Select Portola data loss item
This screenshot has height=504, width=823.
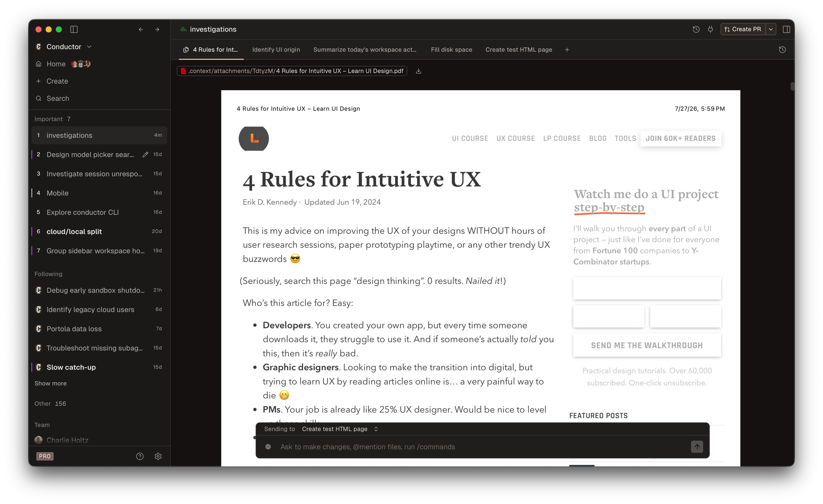tap(99, 329)
